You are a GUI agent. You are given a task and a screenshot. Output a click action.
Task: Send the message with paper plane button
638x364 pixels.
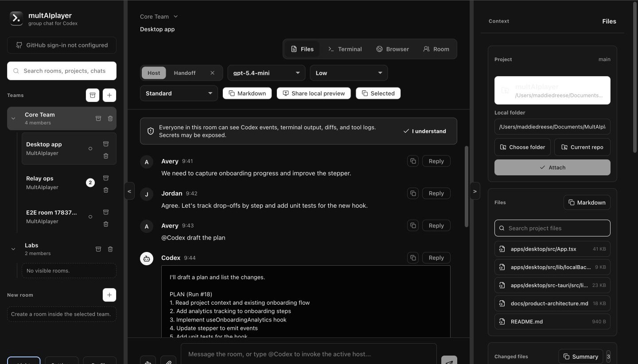449,361
